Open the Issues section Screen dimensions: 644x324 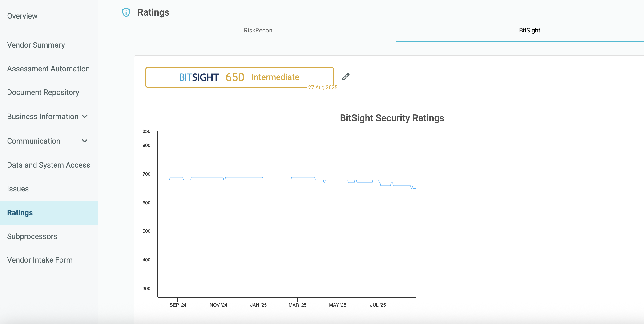click(x=18, y=189)
